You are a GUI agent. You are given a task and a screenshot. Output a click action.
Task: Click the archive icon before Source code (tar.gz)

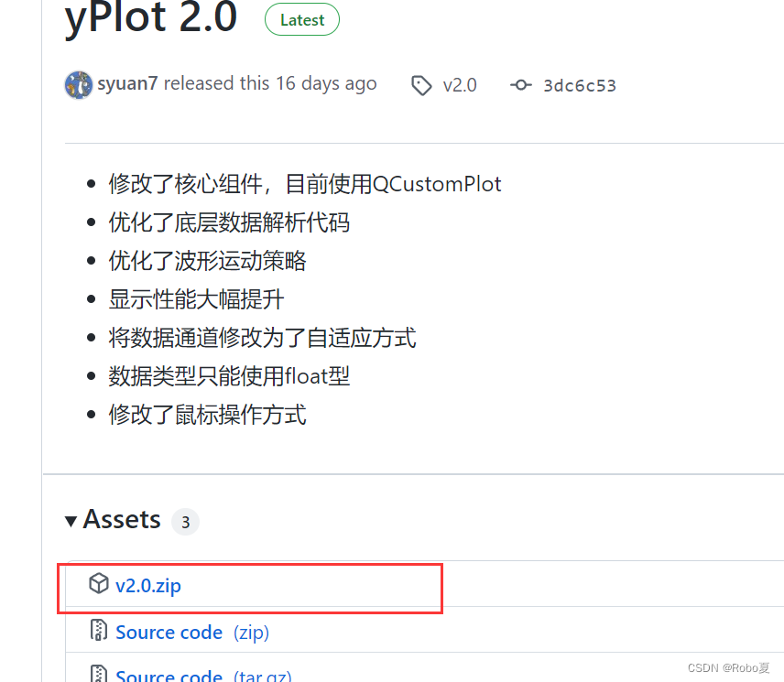point(99,674)
